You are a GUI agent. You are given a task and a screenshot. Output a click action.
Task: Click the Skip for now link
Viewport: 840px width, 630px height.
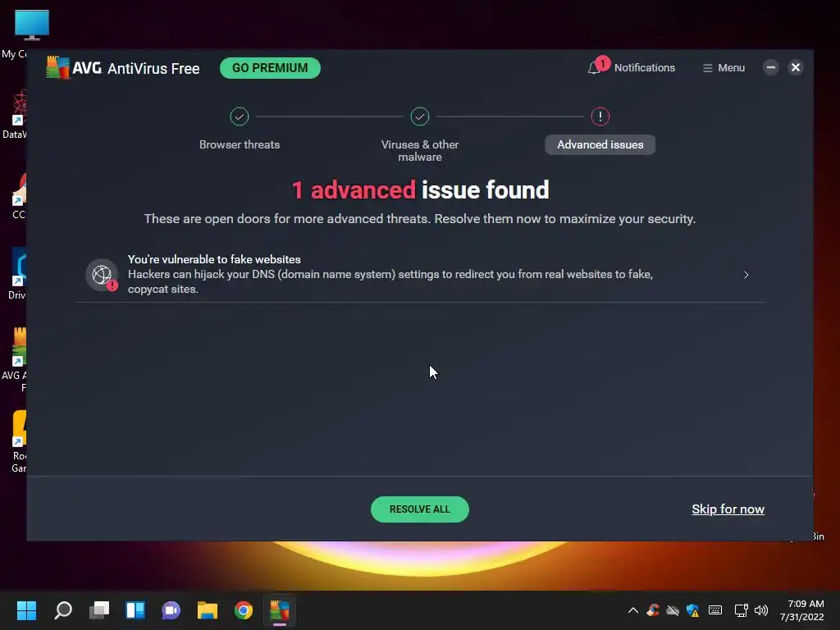click(x=728, y=509)
